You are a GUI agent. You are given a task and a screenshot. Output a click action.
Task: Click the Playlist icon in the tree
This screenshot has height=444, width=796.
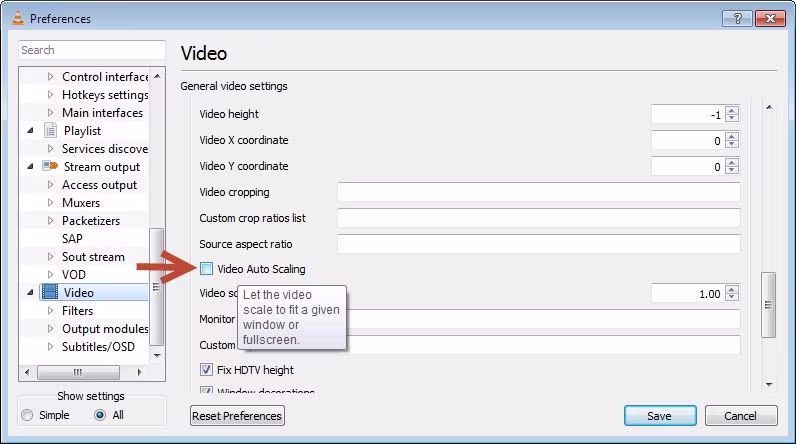tap(50, 130)
